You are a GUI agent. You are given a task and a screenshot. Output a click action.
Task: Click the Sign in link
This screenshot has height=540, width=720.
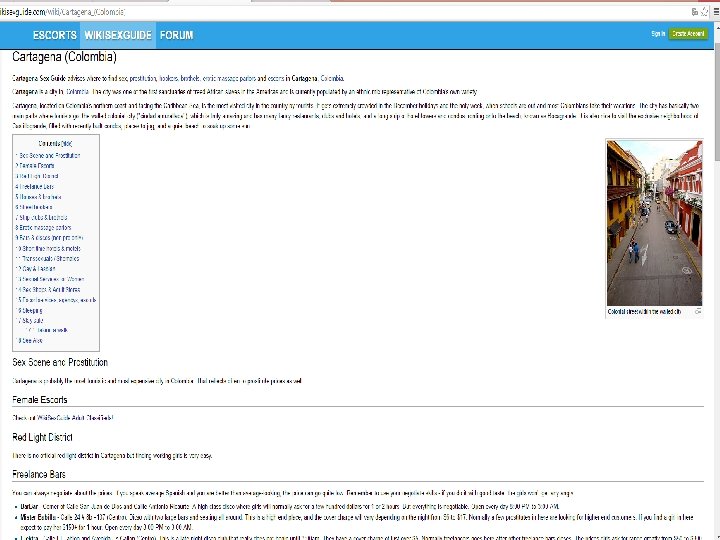[x=658, y=34]
